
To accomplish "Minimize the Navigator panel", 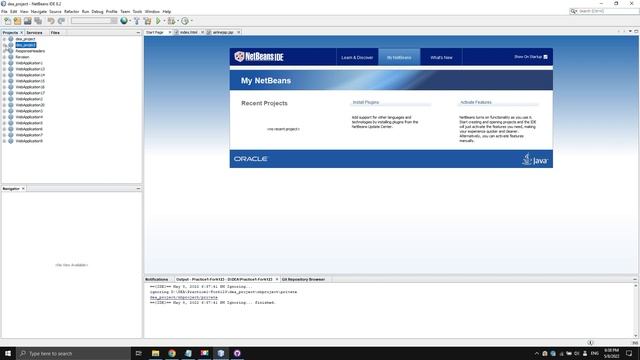I will coord(138,189).
